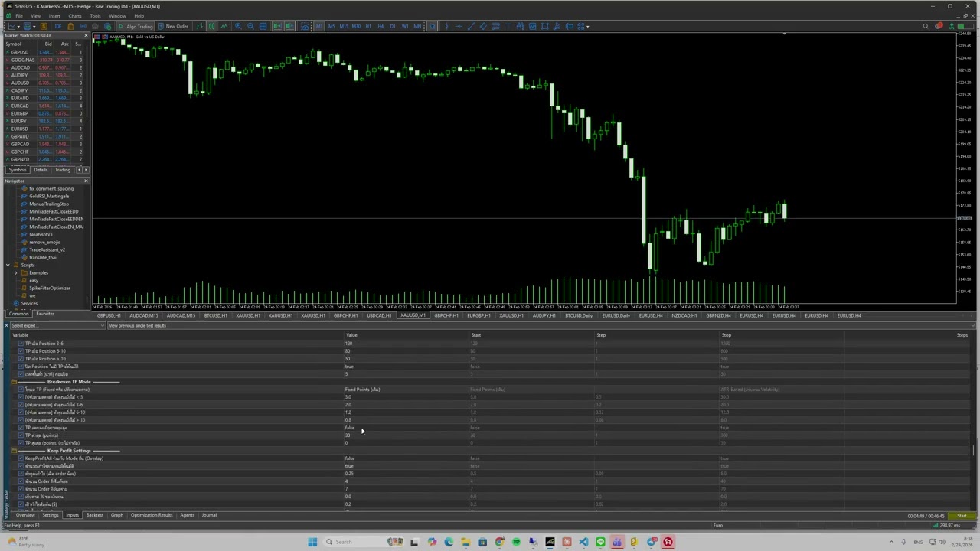Image resolution: width=980 pixels, height=551 pixels.
Task: Close the Market Watch panel
Action: coord(86,35)
